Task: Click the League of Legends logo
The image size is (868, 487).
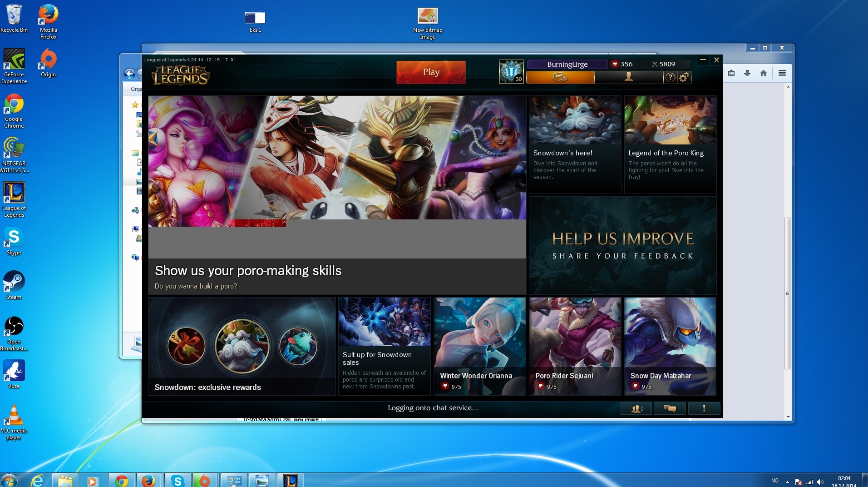Action: tap(181, 75)
